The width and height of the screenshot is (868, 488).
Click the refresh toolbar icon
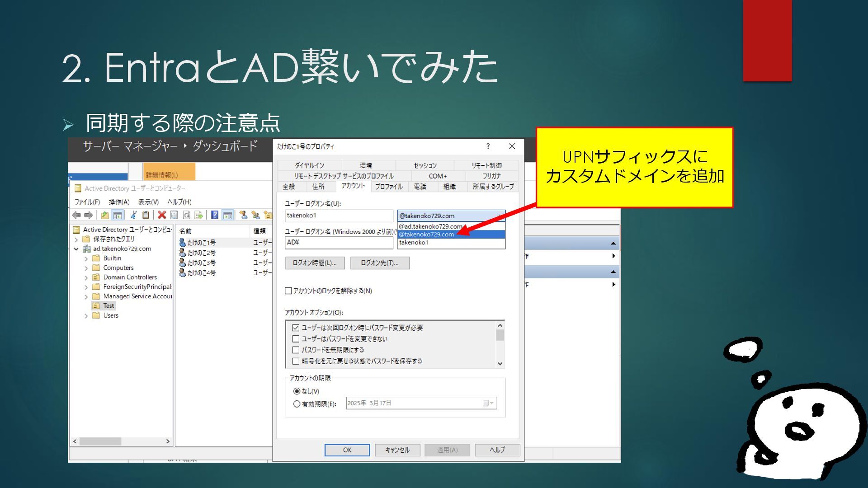(x=186, y=215)
